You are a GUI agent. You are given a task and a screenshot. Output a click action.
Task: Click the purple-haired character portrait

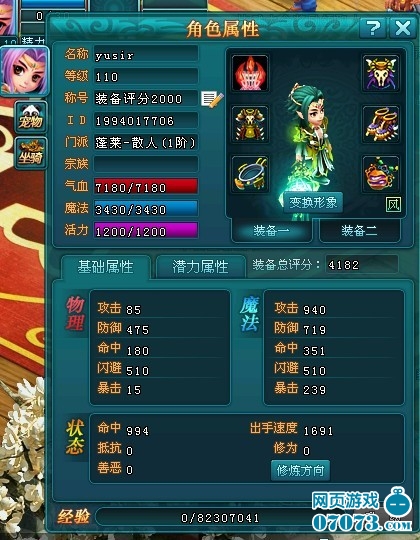pyautogui.click(x=25, y=71)
